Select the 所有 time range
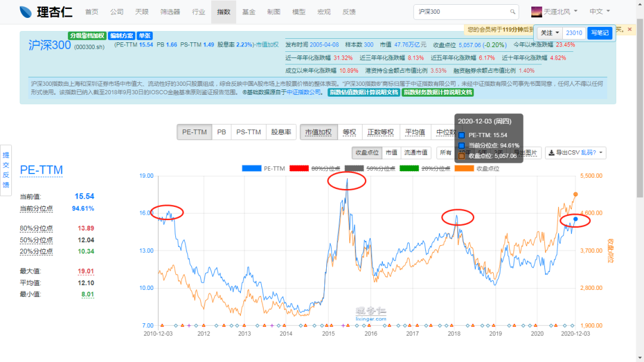The width and height of the screenshot is (644, 362). point(445,153)
